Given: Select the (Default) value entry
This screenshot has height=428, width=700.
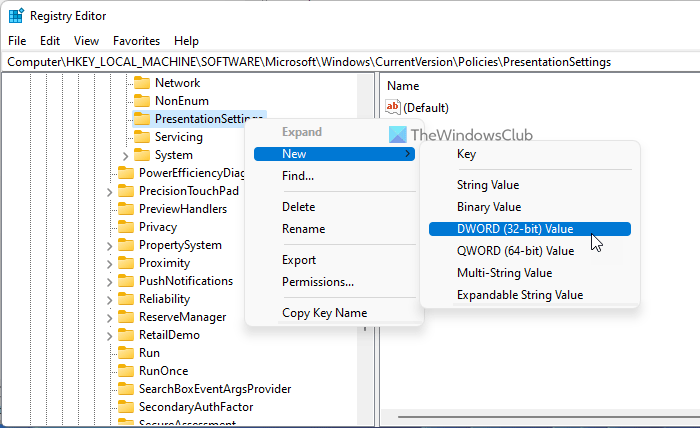Looking at the screenshot, I should [x=425, y=108].
